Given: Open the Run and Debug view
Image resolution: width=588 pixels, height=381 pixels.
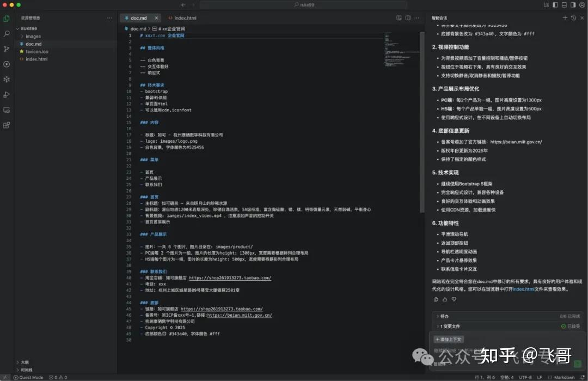Looking at the screenshot, I should [7, 95].
